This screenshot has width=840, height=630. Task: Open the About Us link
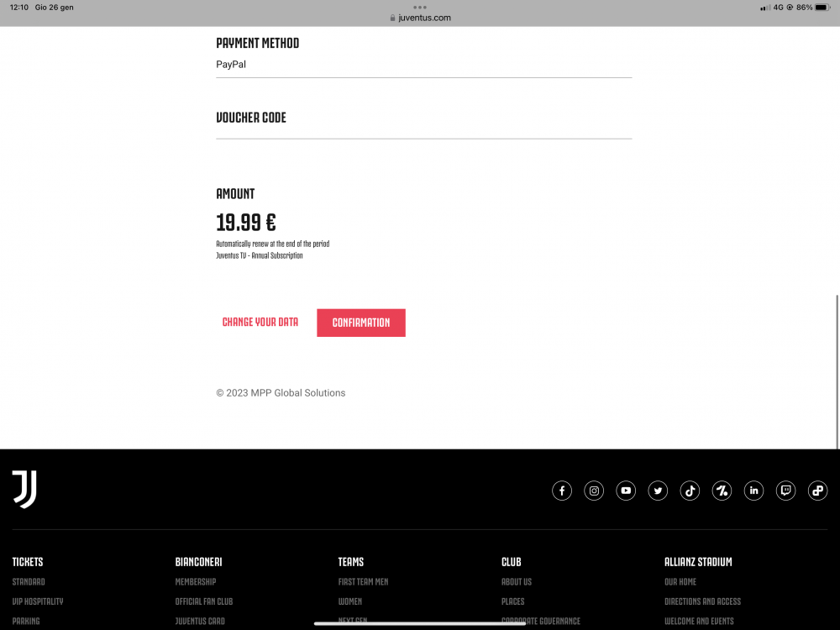point(517,582)
